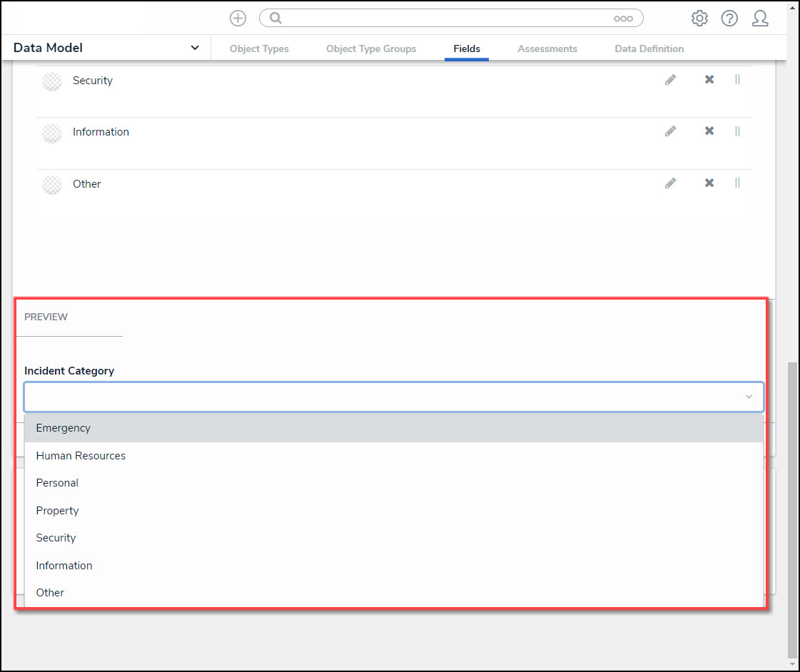Choose Human Resources in the list

pos(81,456)
